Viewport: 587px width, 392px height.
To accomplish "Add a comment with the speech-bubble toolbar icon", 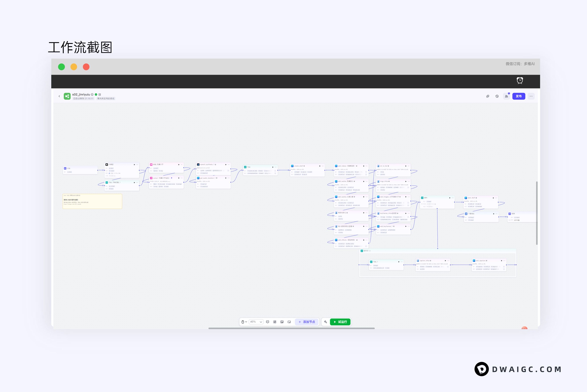I will tap(268, 322).
